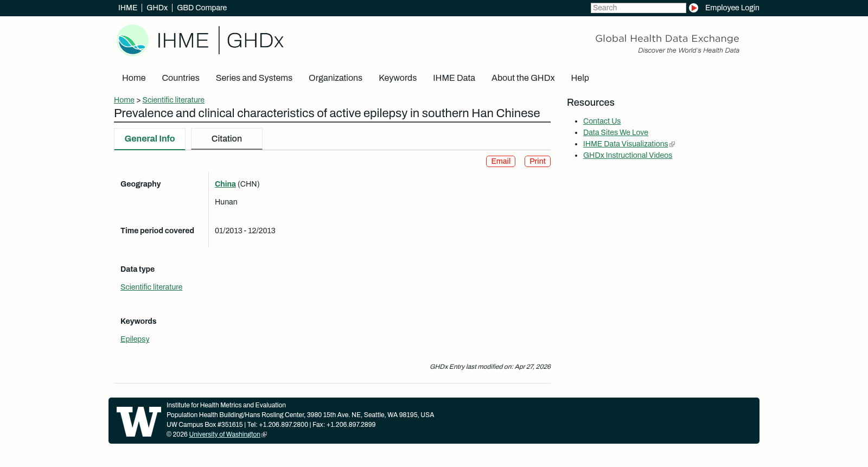Open the Keywords menu item

[398, 78]
